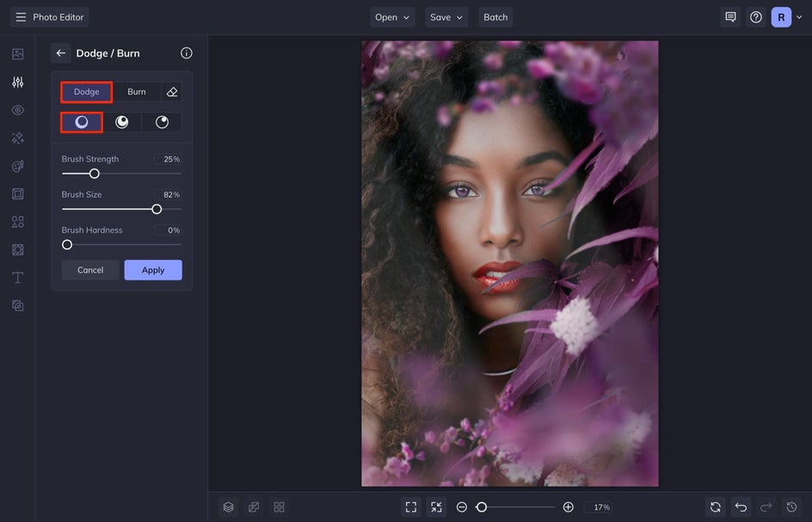This screenshot has height=522, width=812.
Task: Open the hamburger main menu
Action: click(x=21, y=17)
